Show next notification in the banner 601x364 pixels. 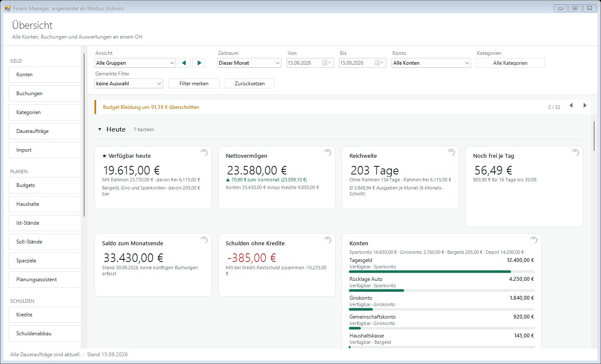pyautogui.click(x=585, y=105)
